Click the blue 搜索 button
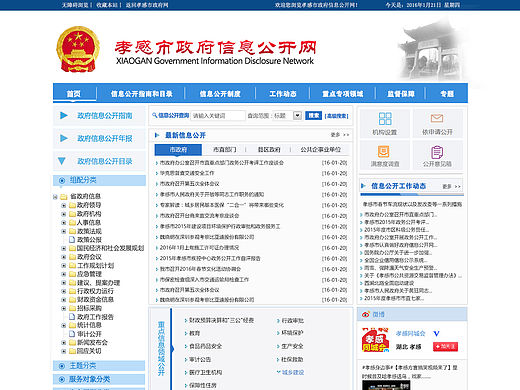This screenshot has height=390, width=520. point(313,115)
